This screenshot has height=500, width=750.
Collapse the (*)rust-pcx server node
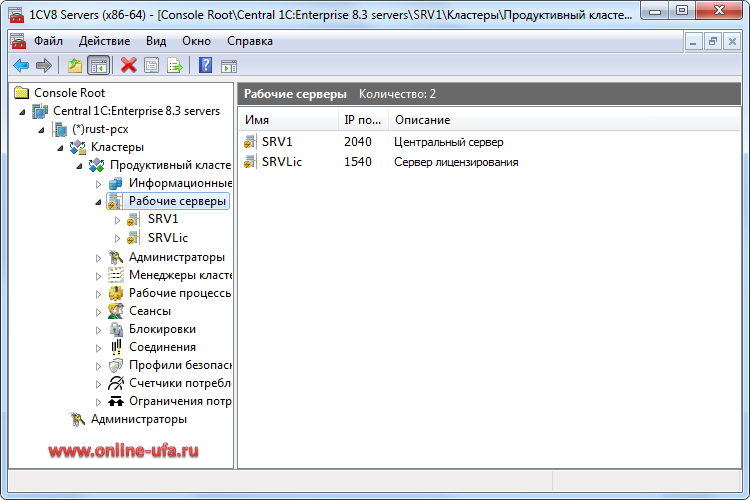coord(42,130)
